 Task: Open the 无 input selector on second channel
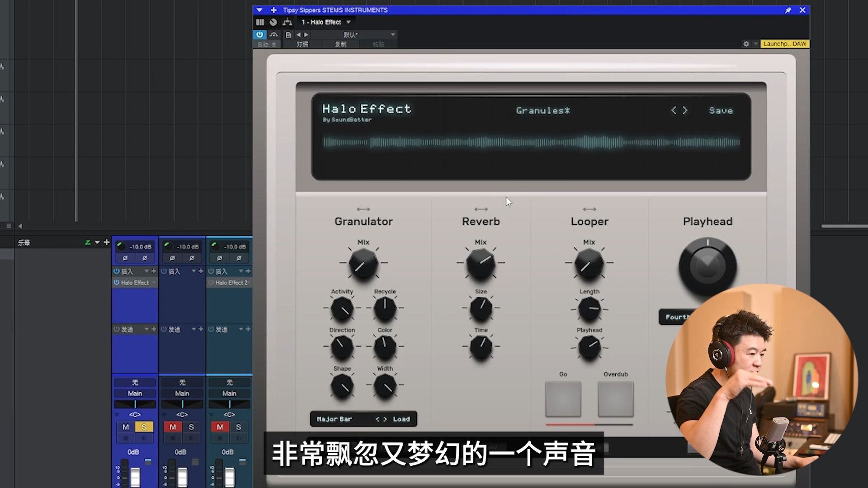point(182,383)
